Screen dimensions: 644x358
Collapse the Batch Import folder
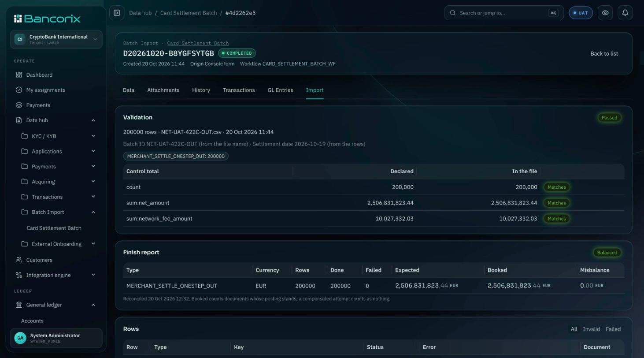click(93, 212)
